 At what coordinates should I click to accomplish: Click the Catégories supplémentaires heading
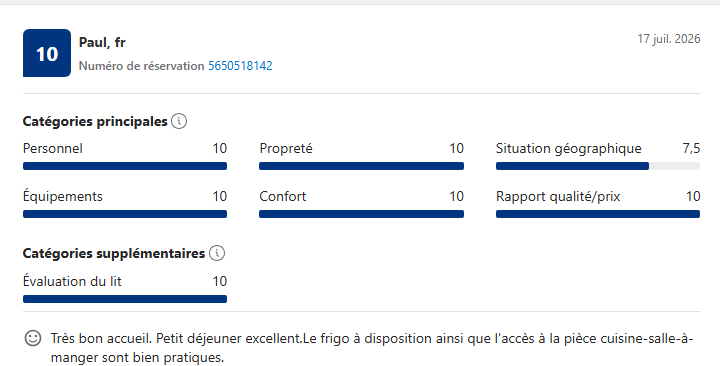(114, 253)
